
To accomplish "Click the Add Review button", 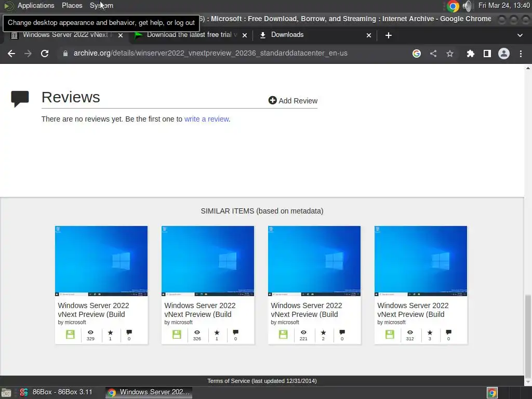I will click(x=293, y=101).
